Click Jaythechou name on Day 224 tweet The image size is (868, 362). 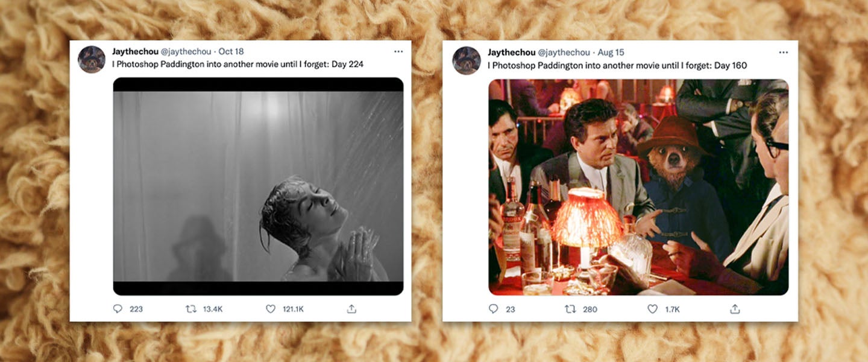point(135,52)
